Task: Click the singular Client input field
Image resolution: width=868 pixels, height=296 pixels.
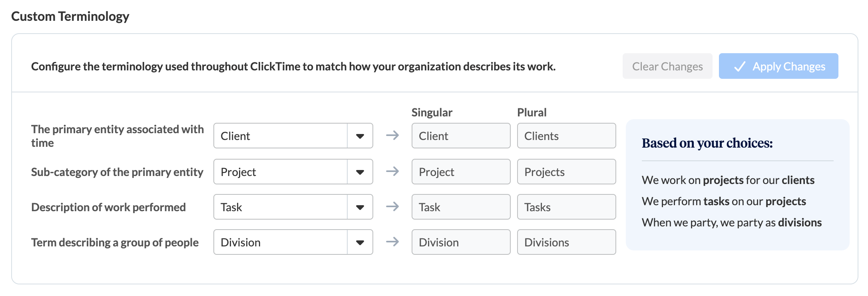Action: (461, 136)
